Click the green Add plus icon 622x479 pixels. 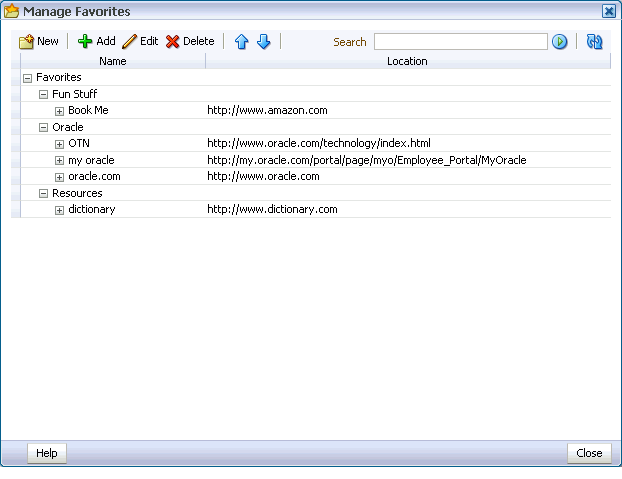coord(84,41)
